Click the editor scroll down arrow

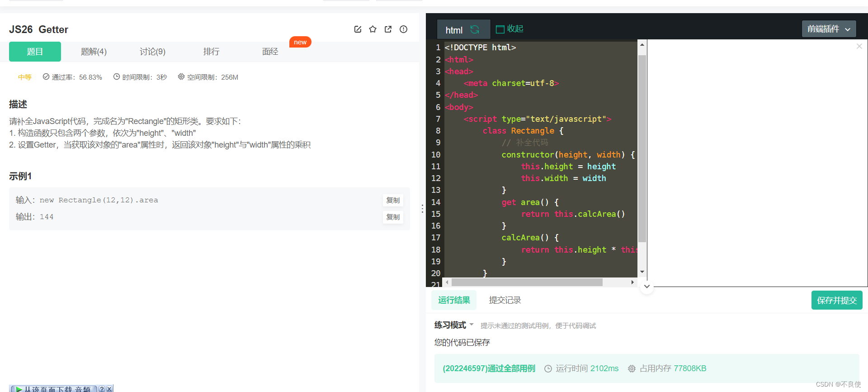tap(642, 272)
